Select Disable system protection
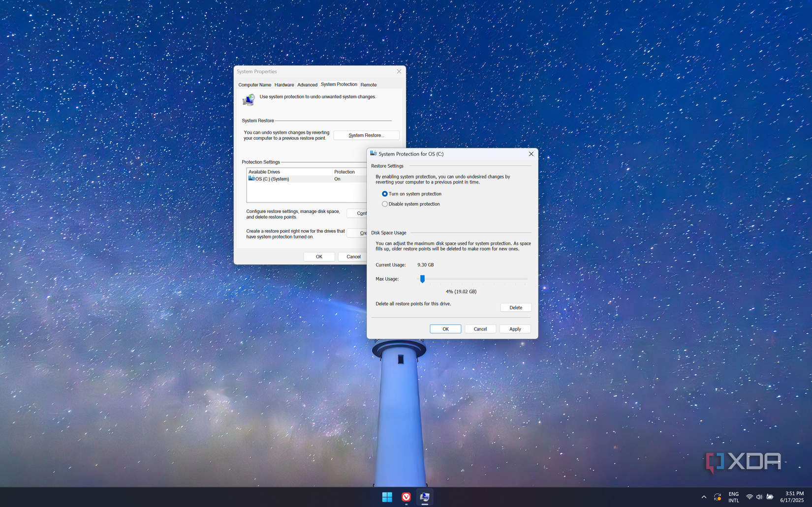The height and width of the screenshot is (507, 812). click(384, 204)
